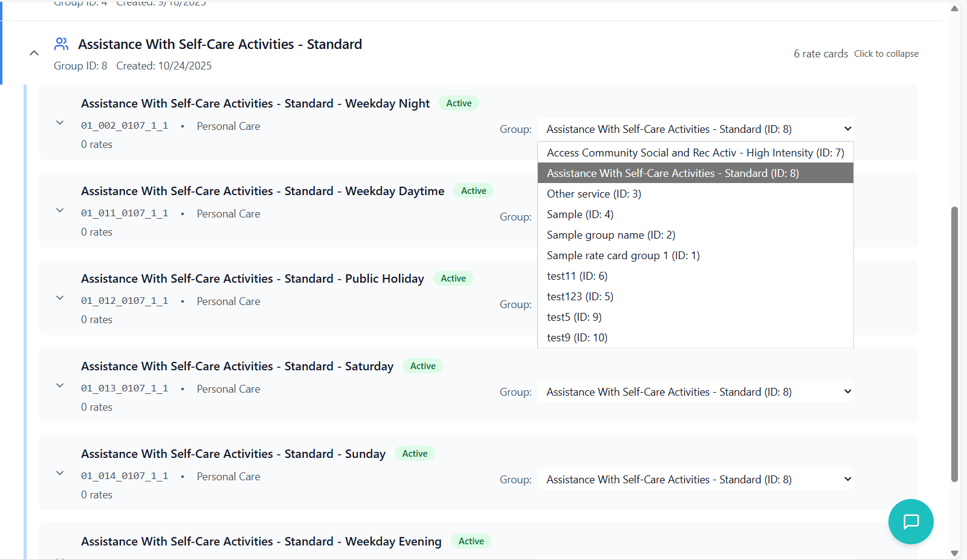The image size is (967, 560).
Task: Click the vertical page scrollbar thumb
Action: click(954, 344)
